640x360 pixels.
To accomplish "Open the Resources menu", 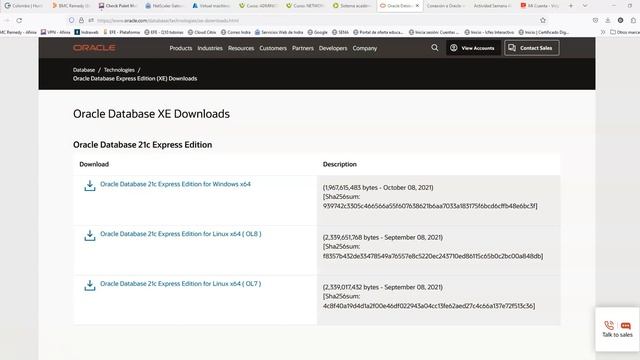I will point(241,48).
